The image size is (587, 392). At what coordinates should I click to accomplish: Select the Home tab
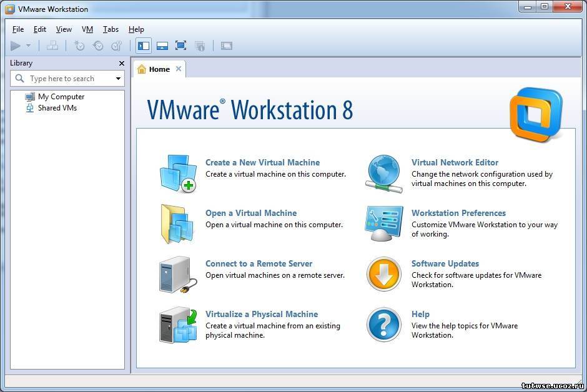(159, 69)
